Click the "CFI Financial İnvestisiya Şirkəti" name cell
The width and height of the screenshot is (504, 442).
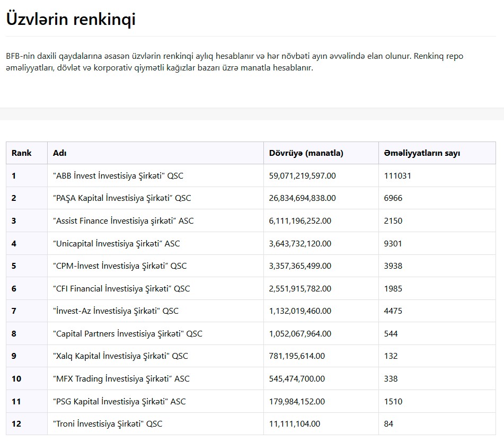(121, 289)
